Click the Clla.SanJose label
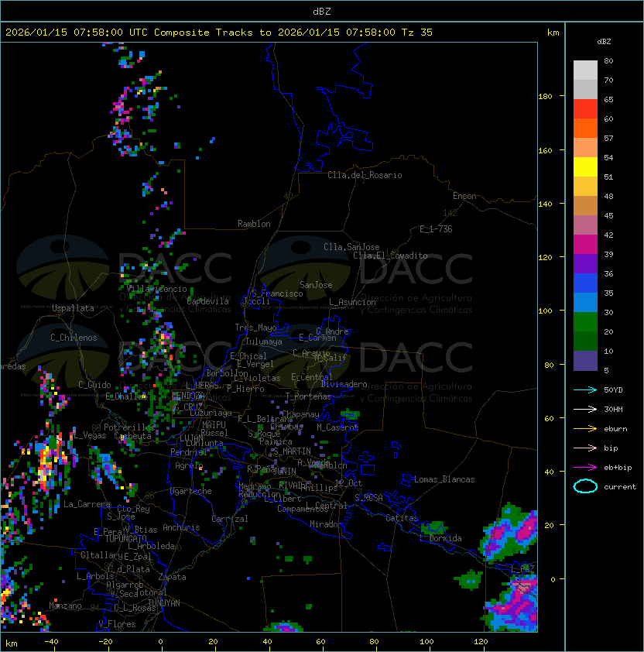This screenshot has width=644, height=652. [351, 247]
